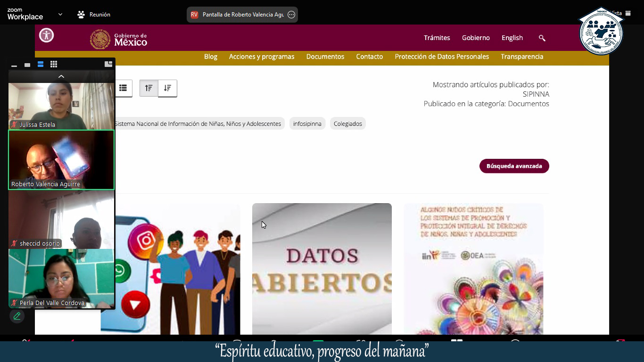
Task: Show active speaker only view
Action: (27, 65)
